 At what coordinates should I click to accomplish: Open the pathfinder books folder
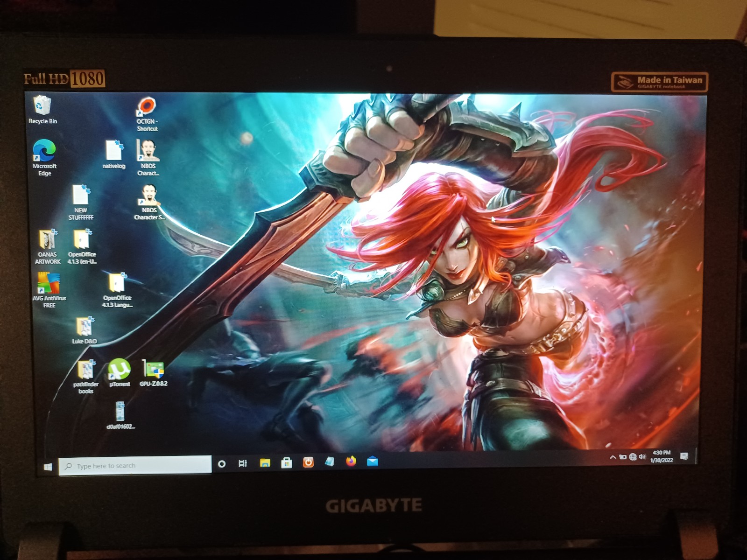coord(86,377)
